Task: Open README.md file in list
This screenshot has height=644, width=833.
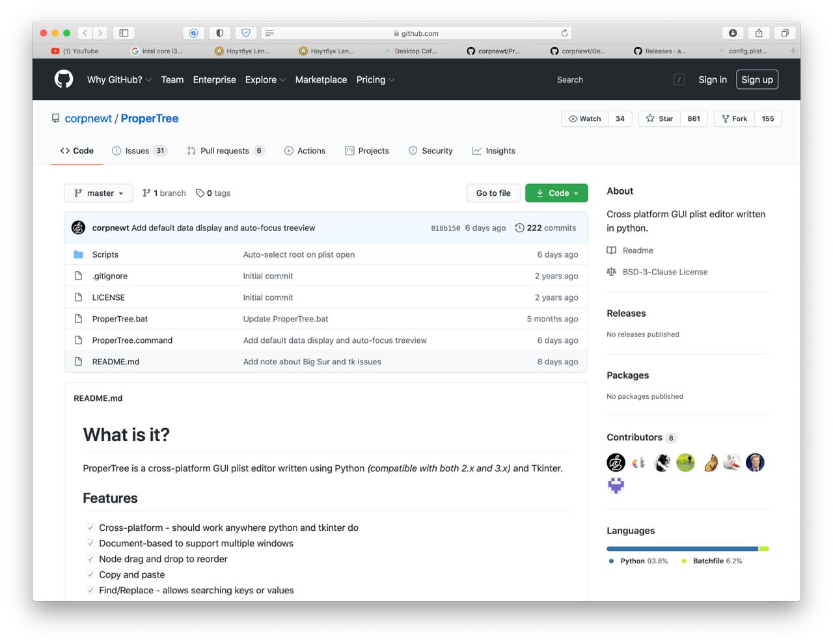Action: point(116,362)
